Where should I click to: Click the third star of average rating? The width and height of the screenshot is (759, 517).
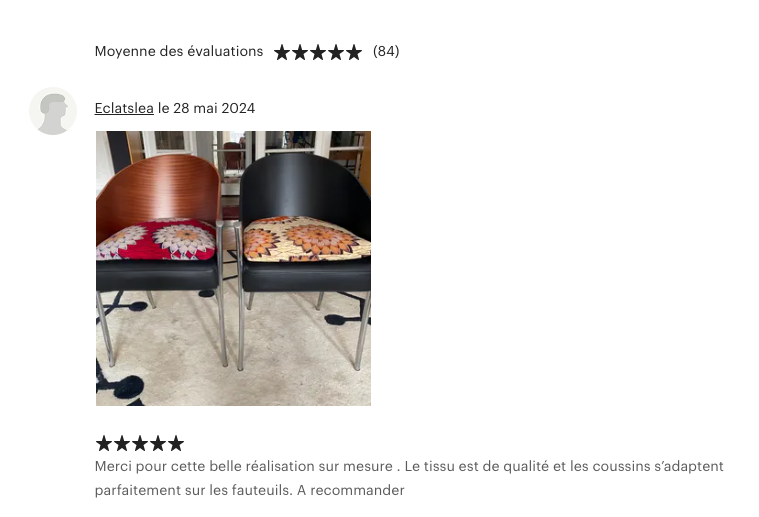[x=318, y=52]
